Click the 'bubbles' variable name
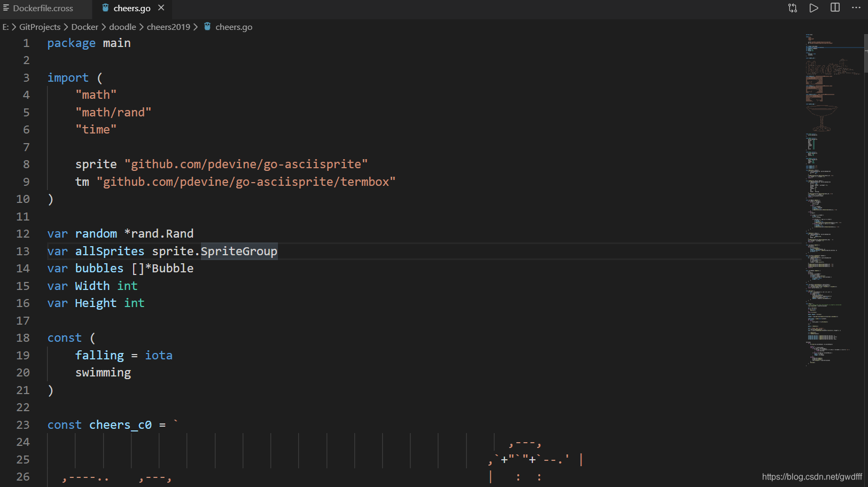Viewport: 868px width, 487px height. pos(99,268)
